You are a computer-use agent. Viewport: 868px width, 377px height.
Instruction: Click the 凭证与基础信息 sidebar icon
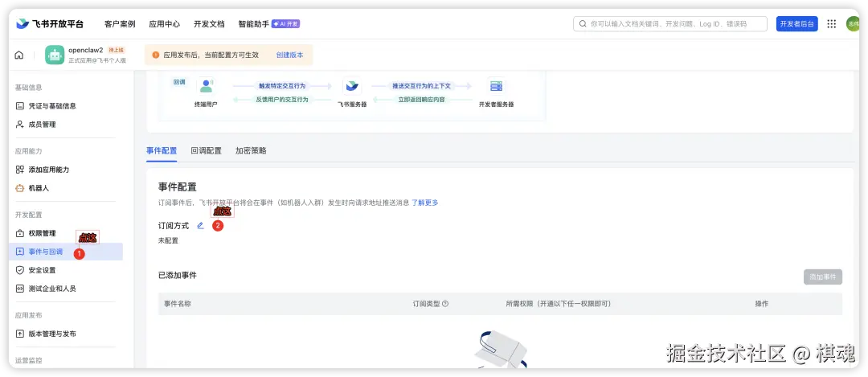point(20,106)
